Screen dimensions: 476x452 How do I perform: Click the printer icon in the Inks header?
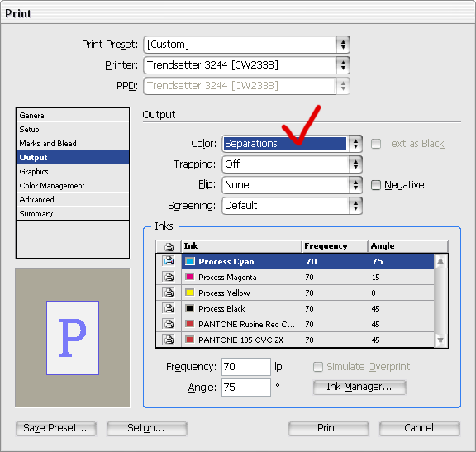[169, 246]
